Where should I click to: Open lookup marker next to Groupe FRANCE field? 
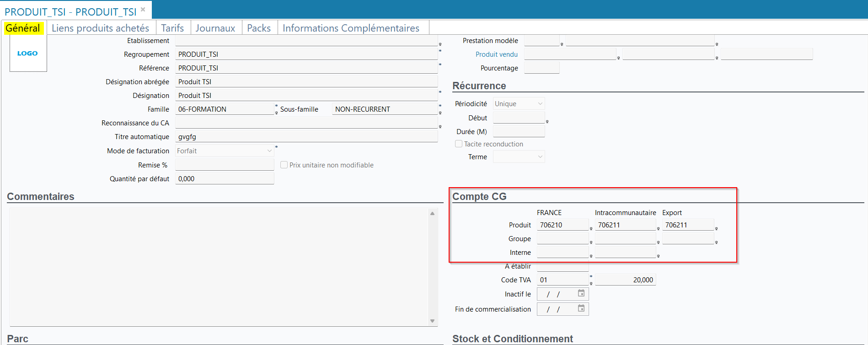tap(591, 243)
